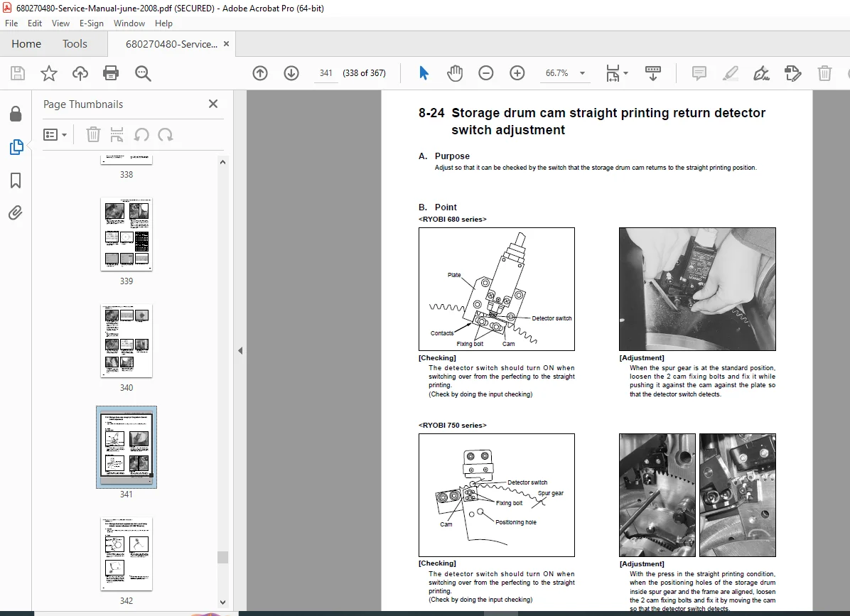Add a comment sticky note
This screenshot has height=616, width=850.
[699, 73]
